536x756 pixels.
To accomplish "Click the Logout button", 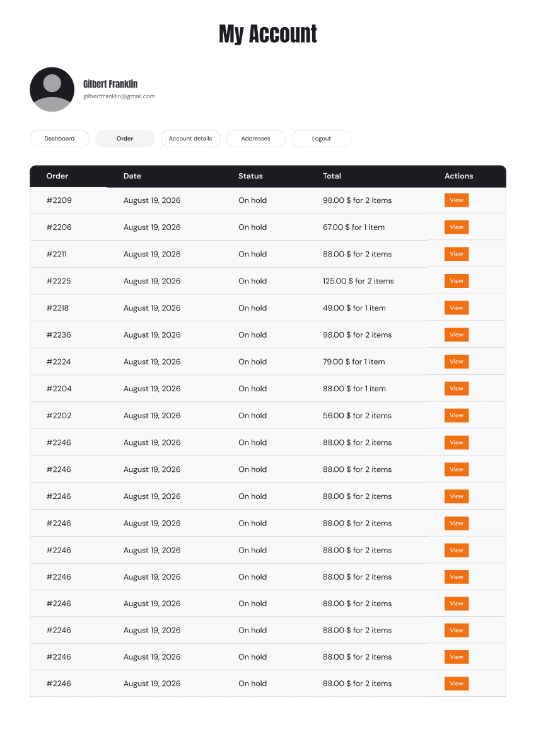I will (x=322, y=139).
